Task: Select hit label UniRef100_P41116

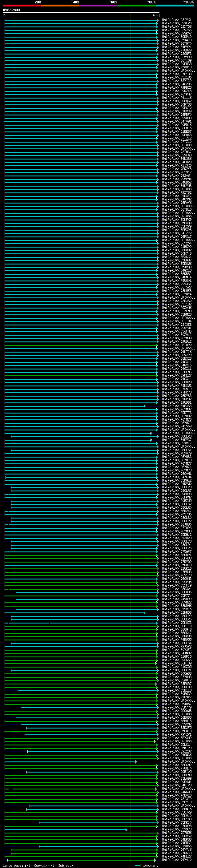Action: 176,98
